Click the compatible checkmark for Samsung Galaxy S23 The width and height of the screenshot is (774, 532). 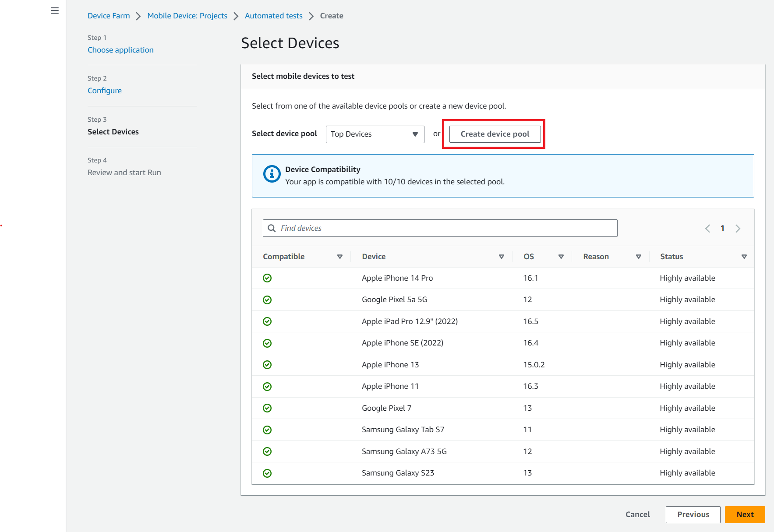pos(267,473)
